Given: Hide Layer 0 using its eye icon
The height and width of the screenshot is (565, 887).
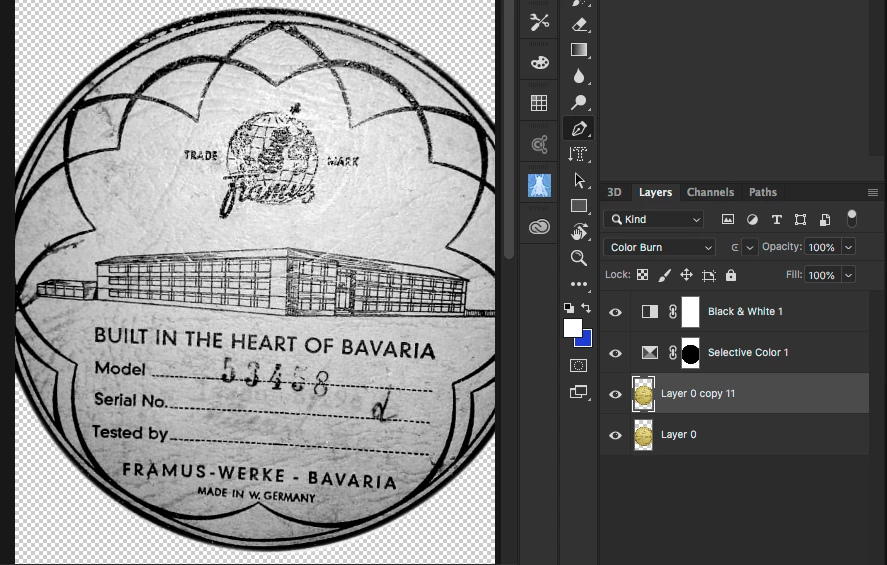Looking at the screenshot, I should pyautogui.click(x=615, y=435).
